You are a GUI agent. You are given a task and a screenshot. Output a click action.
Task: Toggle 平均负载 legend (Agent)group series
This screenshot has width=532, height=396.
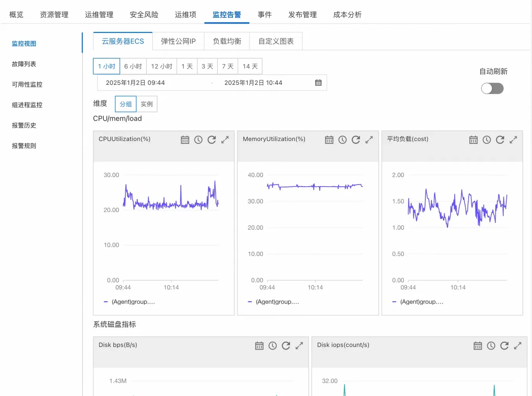point(418,302)
